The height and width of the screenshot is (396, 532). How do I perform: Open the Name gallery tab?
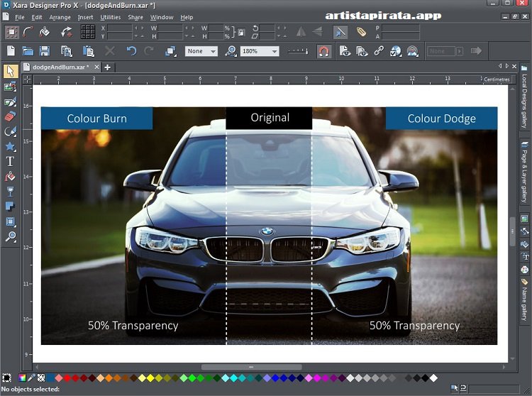pos(524,300)
